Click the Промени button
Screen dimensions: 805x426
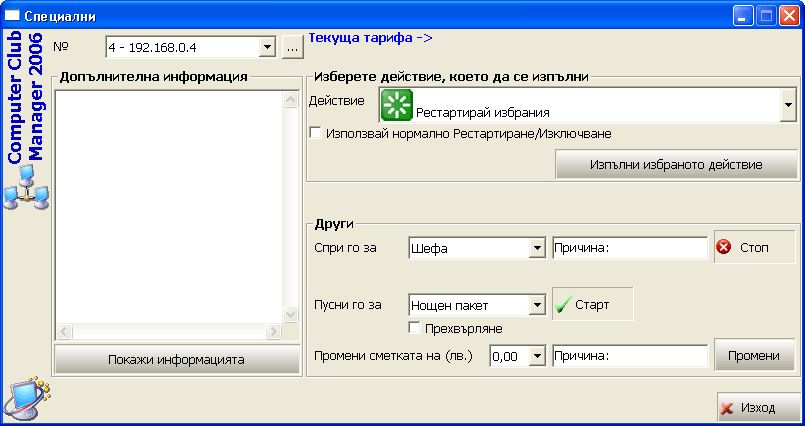click(754, 355)
